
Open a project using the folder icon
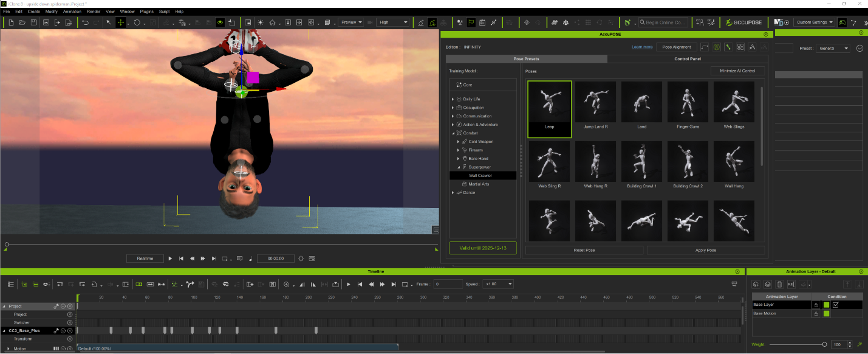coord(22,23)
